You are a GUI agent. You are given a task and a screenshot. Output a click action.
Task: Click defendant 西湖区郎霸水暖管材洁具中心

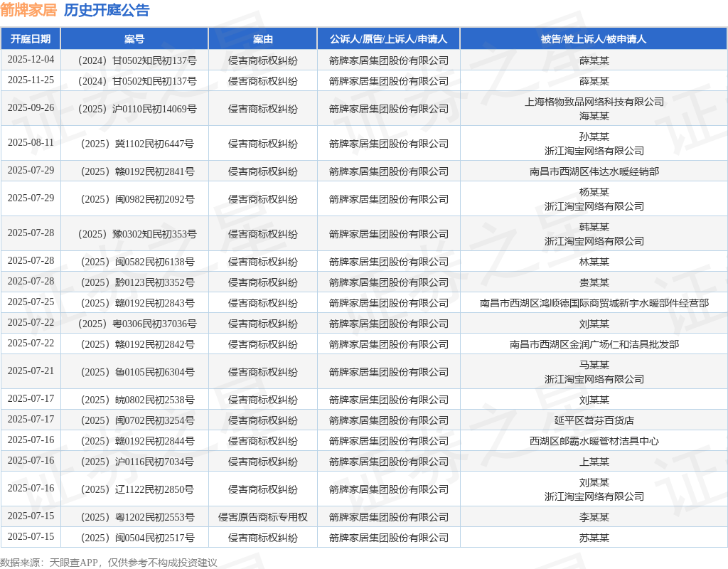coord(594,441)
